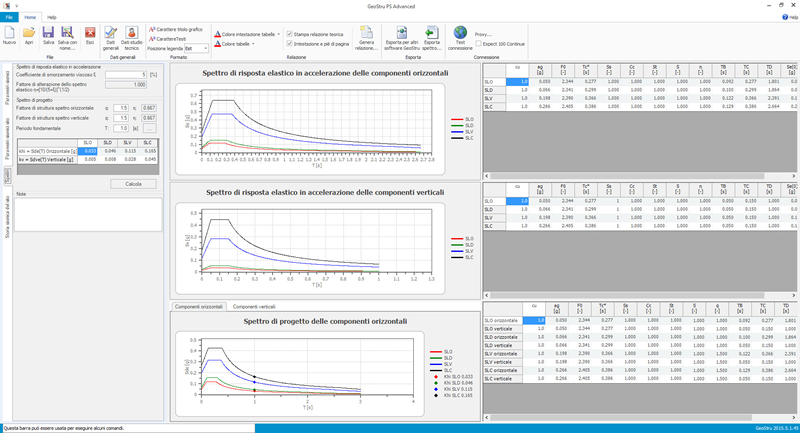The width and height of the screenshot is (800, 433).
Task: Switch to Componenti verticali tab
Action: 254,306
